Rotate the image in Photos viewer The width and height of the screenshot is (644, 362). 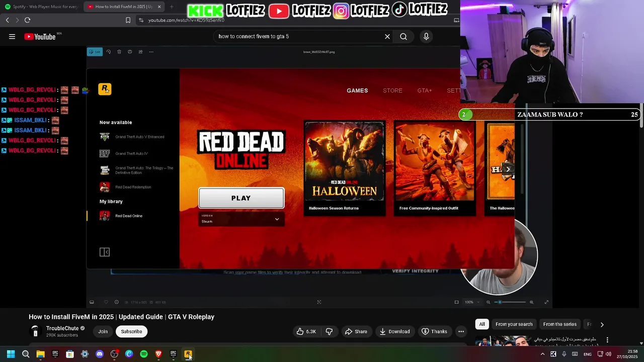108,52
